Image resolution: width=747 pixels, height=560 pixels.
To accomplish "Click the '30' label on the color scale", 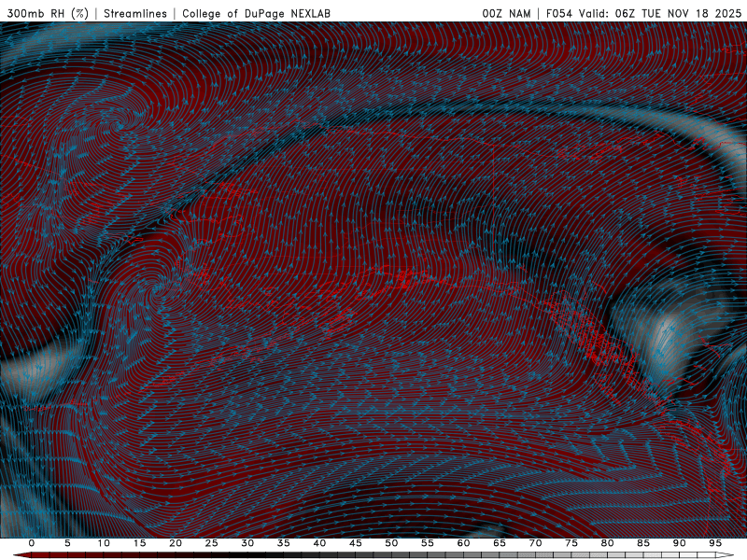I will (247, 543).
